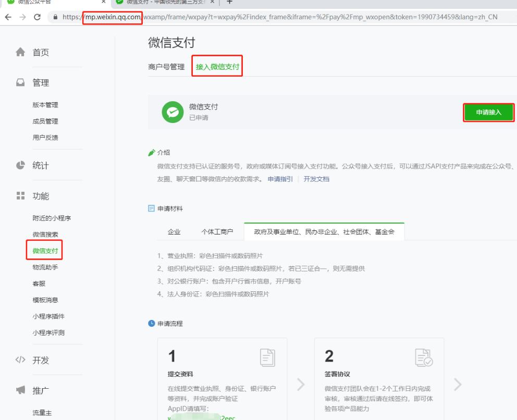Click the pie chart icon next to 统计
The image size is (517, 420).
point(20,165)
